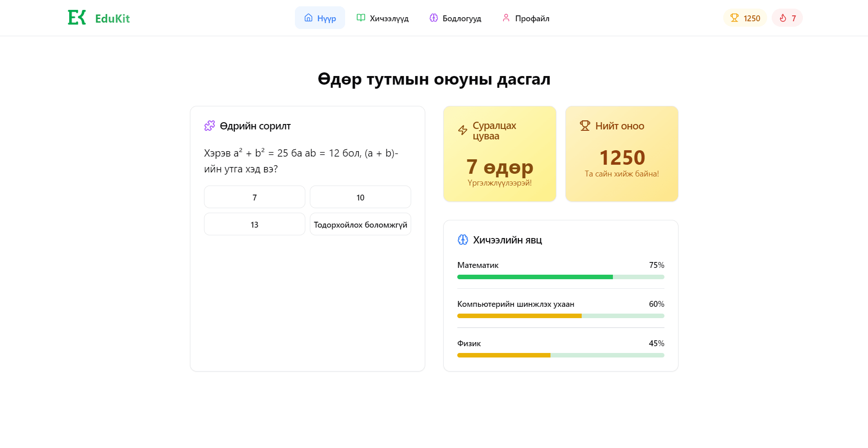Click the Математик label
The height and width of the screenshot is (448, 868).
click(478, 265)
